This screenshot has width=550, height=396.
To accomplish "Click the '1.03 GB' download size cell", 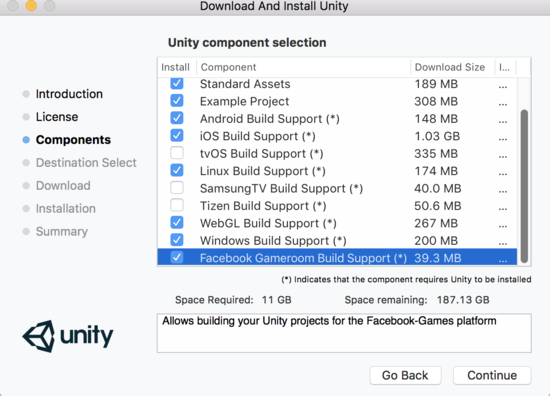I will [x=437, y=136].
